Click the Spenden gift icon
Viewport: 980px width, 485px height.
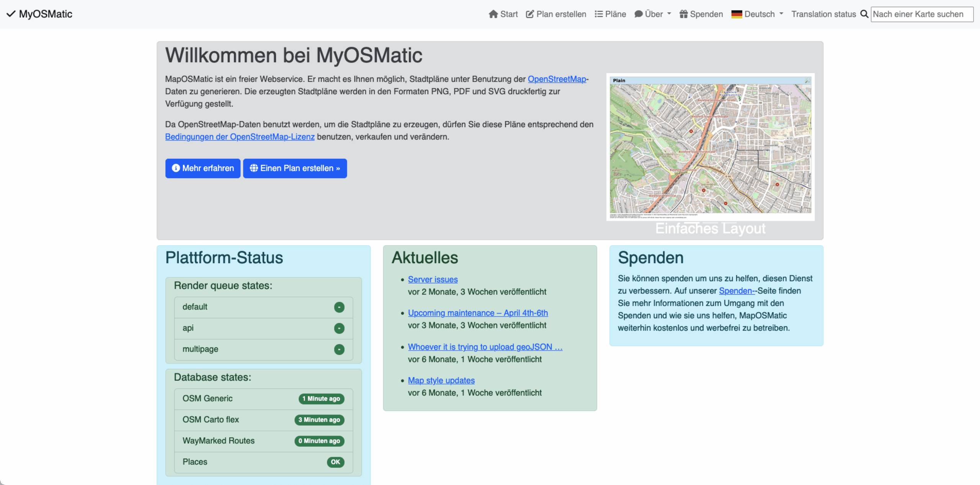683,14
